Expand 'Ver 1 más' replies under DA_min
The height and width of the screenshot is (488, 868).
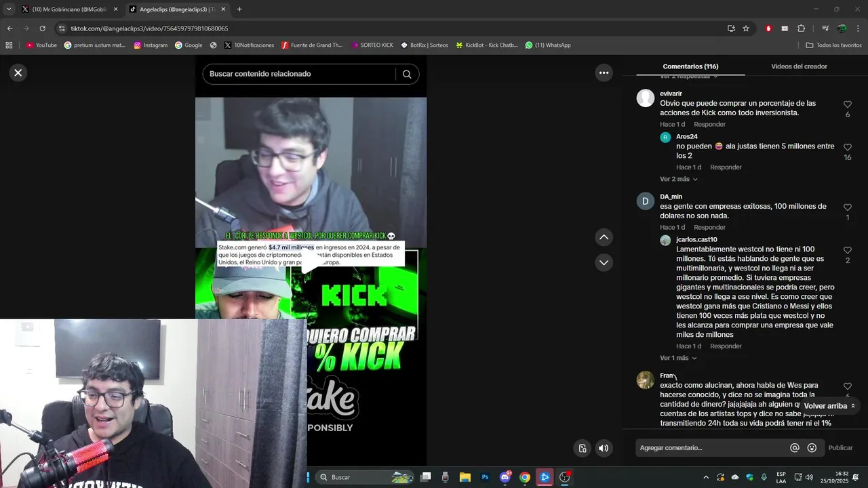pyautogui.click(x=678, y=358)
